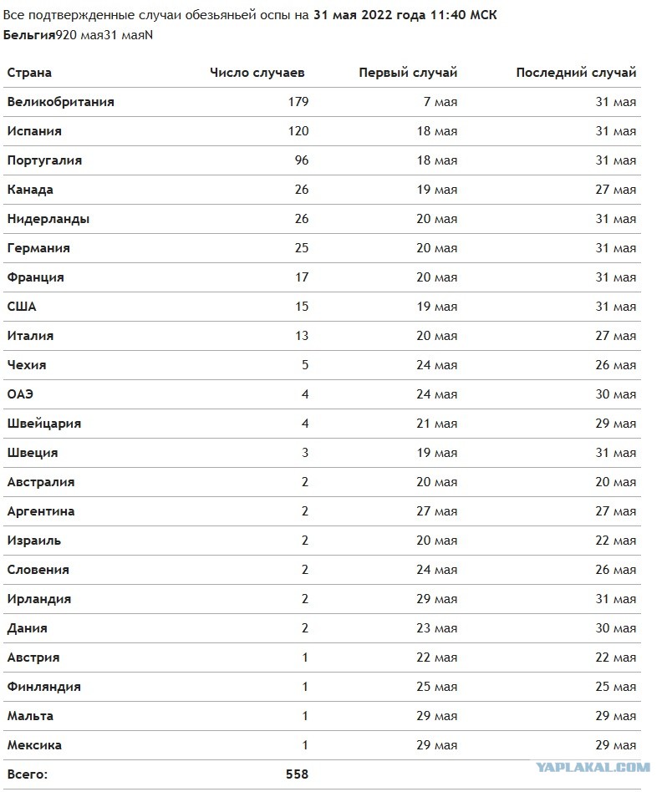
Task: Click the Всего total value 558
Action: [x=297, y=774]
